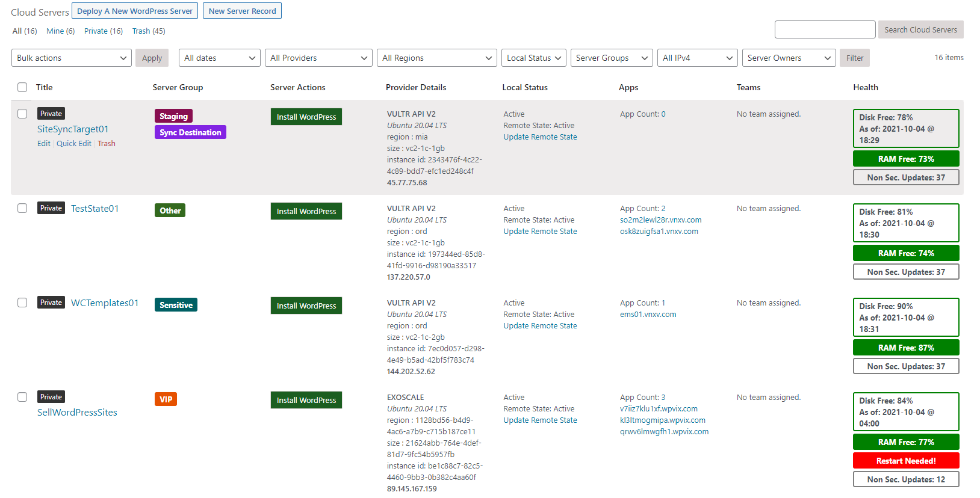The image size is (980, 498).
Task: Expand the All Providers filter
Action: coord(318,58)
